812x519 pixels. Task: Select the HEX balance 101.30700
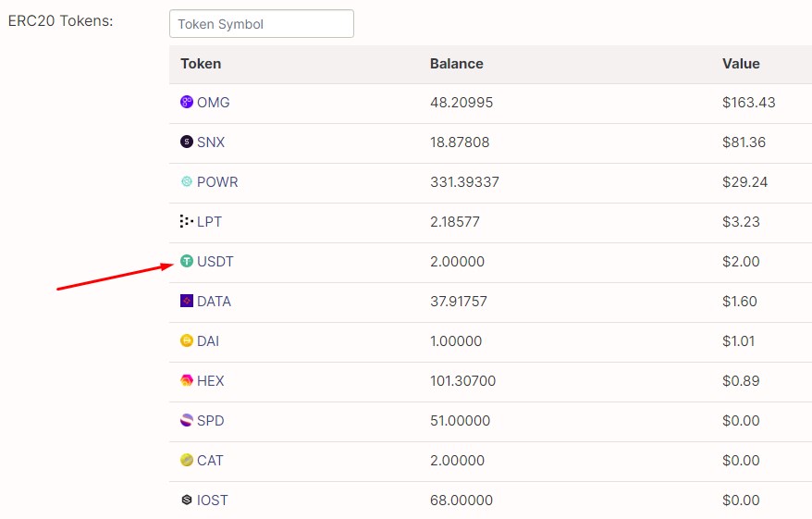pos(463,381)
